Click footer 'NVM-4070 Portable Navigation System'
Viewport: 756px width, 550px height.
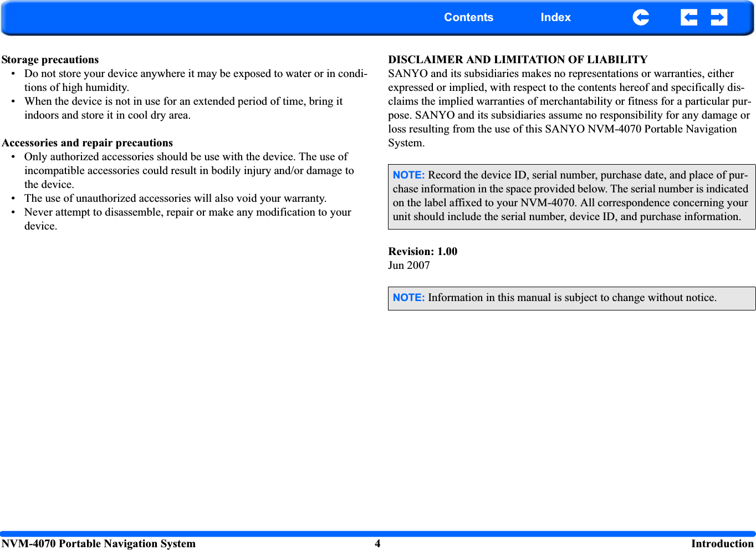[x=99, y=544]
